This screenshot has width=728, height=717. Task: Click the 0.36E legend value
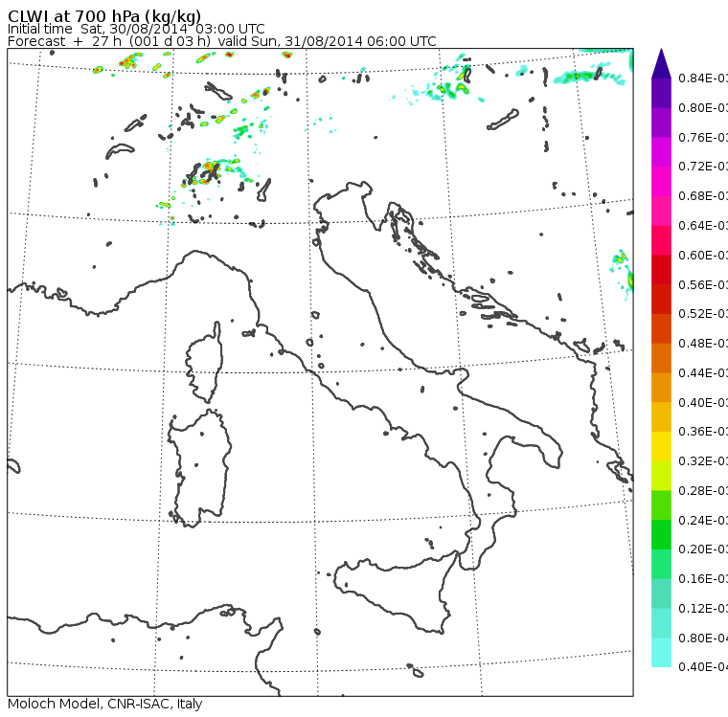pyautogui.click(x=703, y=432)
